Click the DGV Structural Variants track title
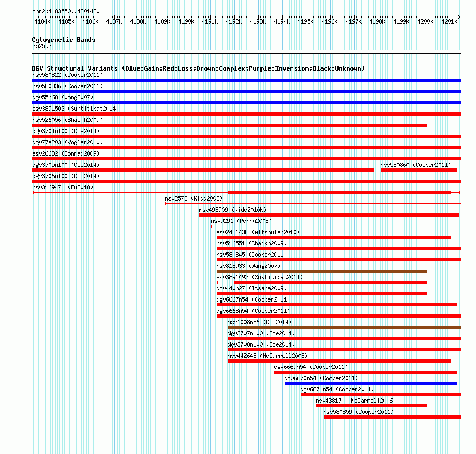Image resolution: width=476 pixels, height=454 pixels. (x=198, y=68)
